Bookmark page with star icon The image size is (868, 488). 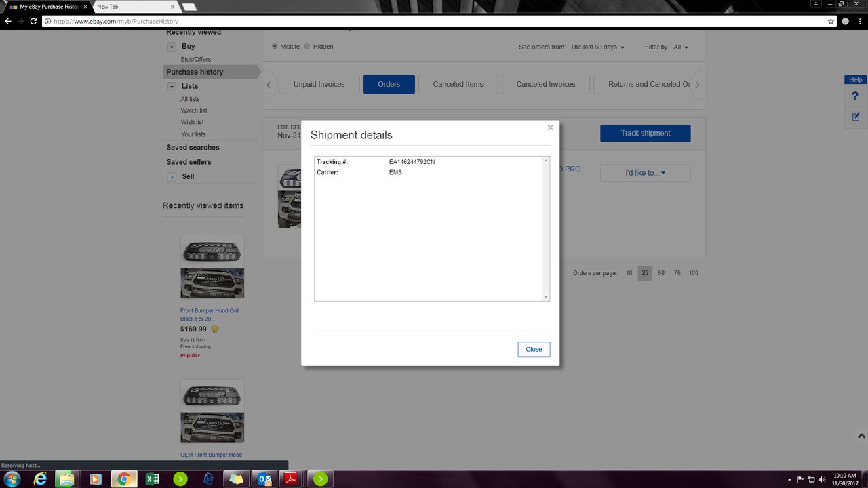(x=831, y=22)
